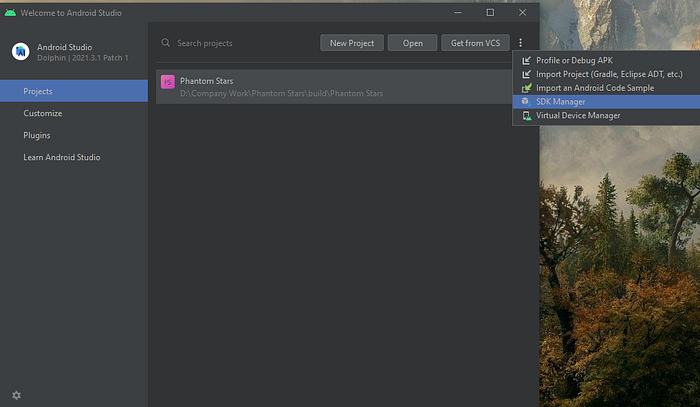Open the Customize section
The image size is (700, 407).
click(74, 113)
